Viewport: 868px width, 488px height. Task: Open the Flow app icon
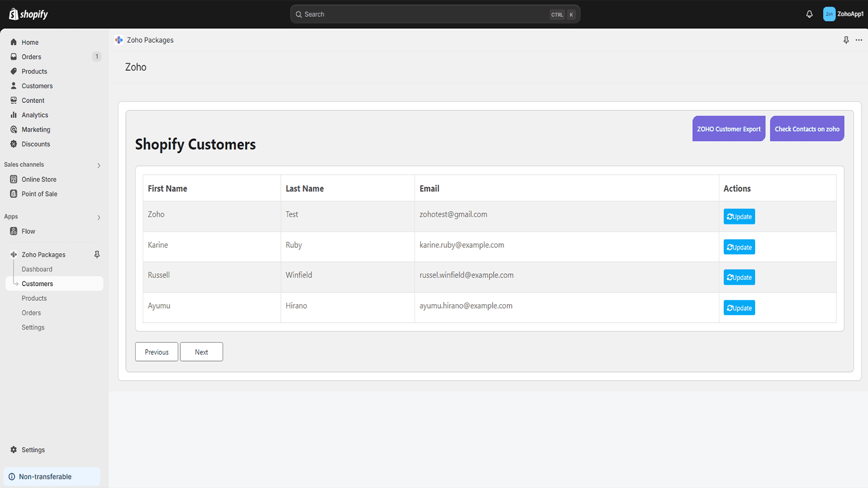click(x=14, y=232)
